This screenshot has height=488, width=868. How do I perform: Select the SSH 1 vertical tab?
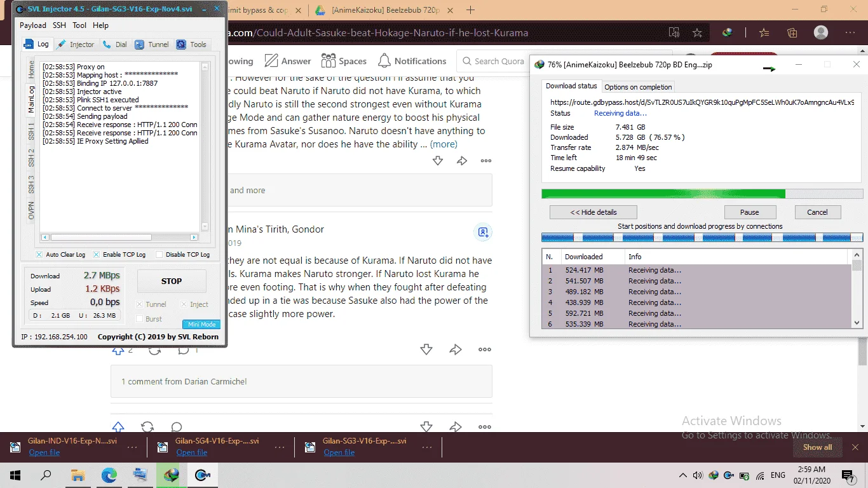[x=31, y=132]
